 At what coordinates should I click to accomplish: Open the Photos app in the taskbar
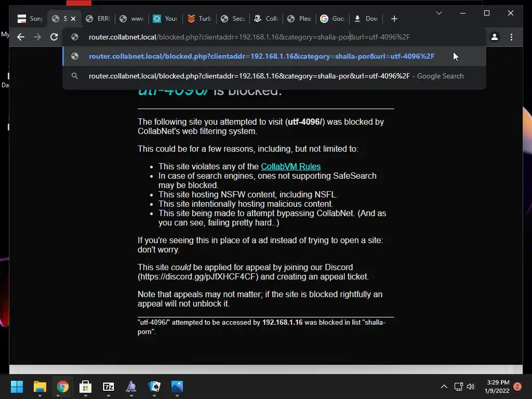pyautogui.click(x=177, y=387)
